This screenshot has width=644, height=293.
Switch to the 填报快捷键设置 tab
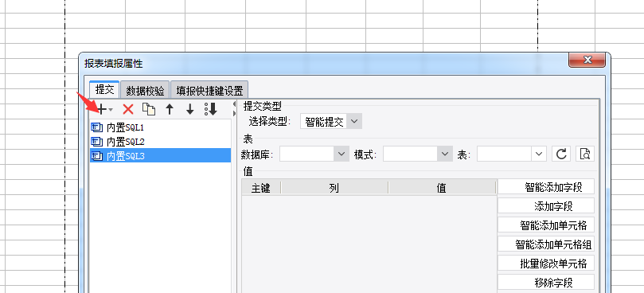[x=209, y=90]
